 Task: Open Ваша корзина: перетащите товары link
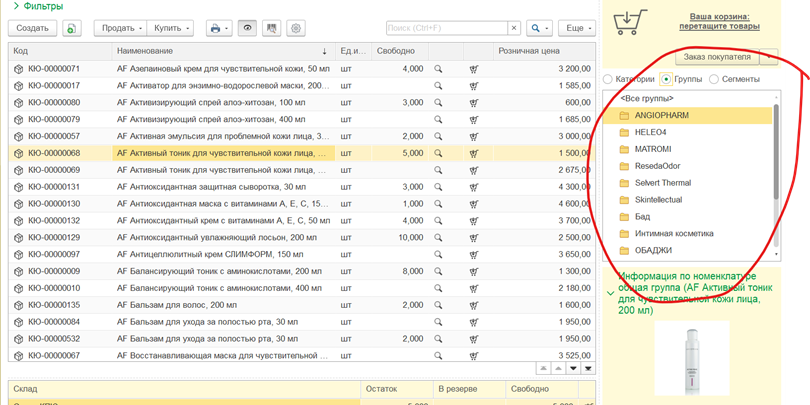coord(719,22)
